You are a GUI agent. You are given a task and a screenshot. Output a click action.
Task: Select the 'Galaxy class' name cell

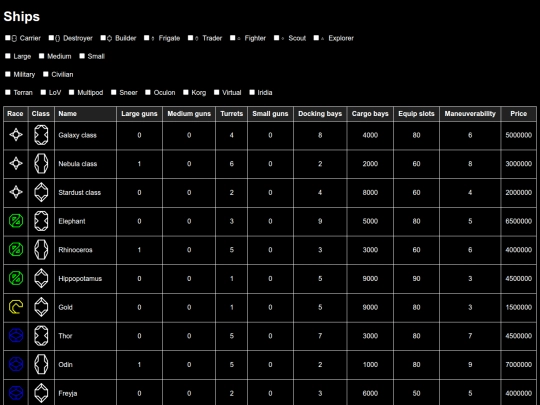[85, 135]
